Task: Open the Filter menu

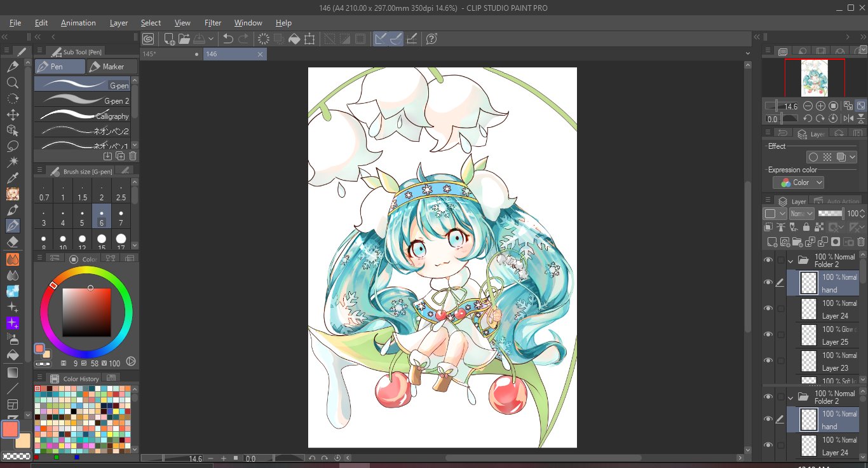Action: click(213, 23)
